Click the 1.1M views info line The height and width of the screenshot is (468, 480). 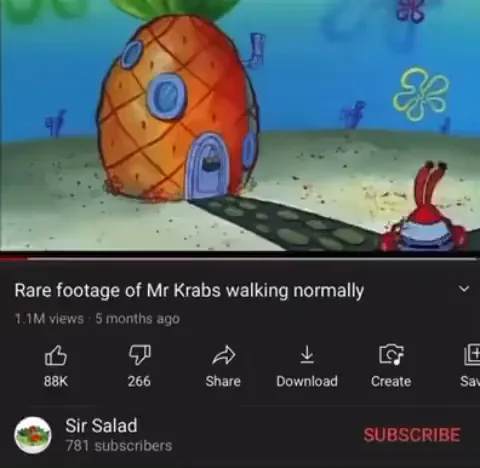point(97,319)
